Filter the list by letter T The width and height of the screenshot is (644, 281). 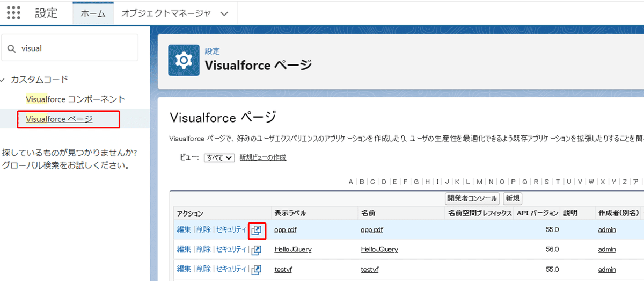click(x=558, y=182)
